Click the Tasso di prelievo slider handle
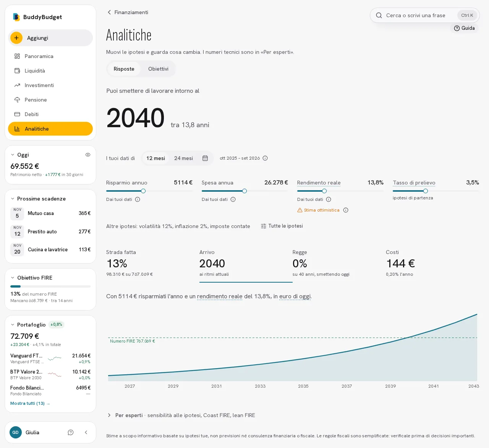489x448 pixels. pyautogui.click(x=426, y=191)
